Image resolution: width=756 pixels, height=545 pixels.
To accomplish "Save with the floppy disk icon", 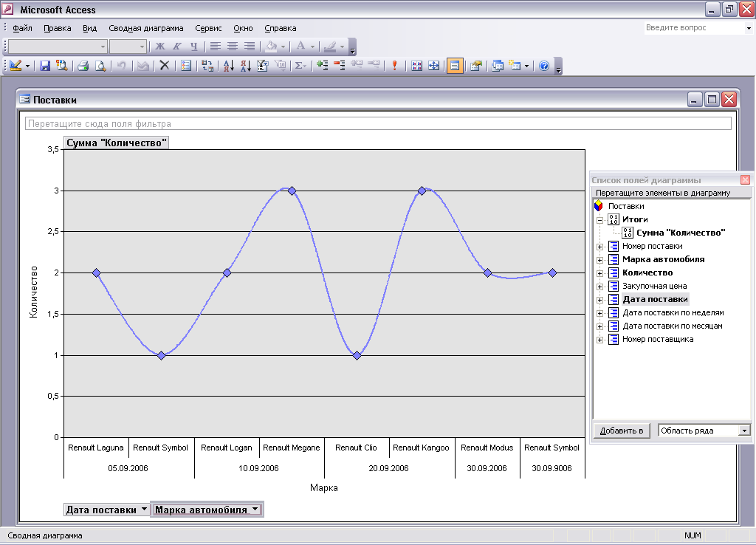I will (45, 66).
